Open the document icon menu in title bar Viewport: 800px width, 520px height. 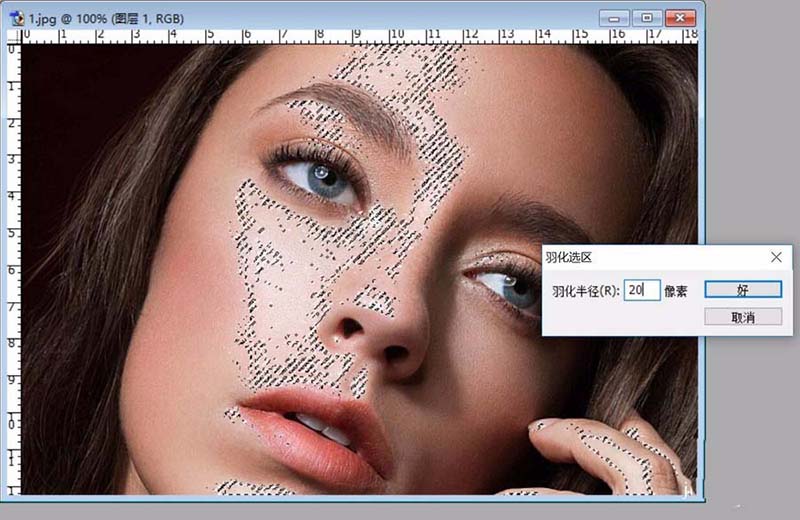(x=15, y=18)
